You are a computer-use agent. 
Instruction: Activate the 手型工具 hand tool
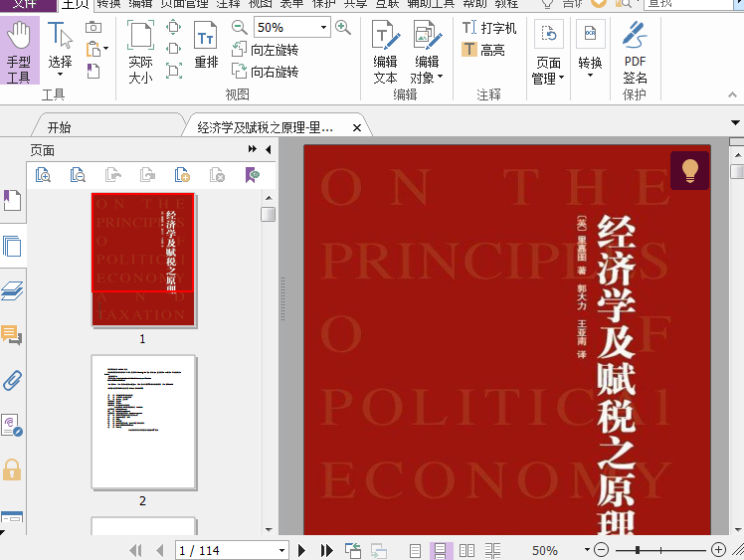coord(20,52)
